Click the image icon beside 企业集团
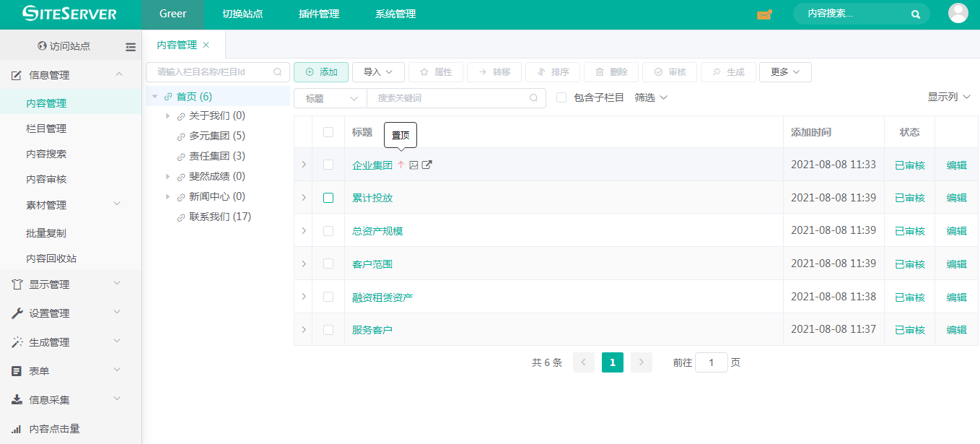This screenshot has height=444, width=980. click(x=414, y=165)
